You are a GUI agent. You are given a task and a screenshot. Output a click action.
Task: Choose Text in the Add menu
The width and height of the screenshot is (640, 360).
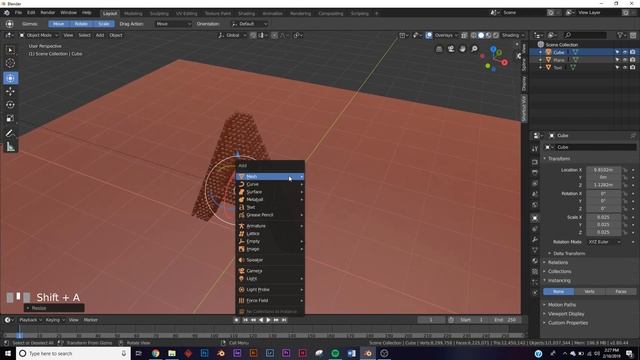(270, 207)
